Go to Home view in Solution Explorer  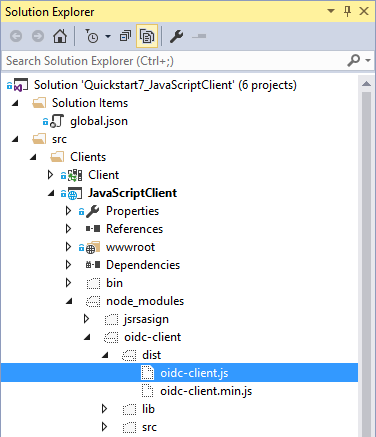[60, 36]
